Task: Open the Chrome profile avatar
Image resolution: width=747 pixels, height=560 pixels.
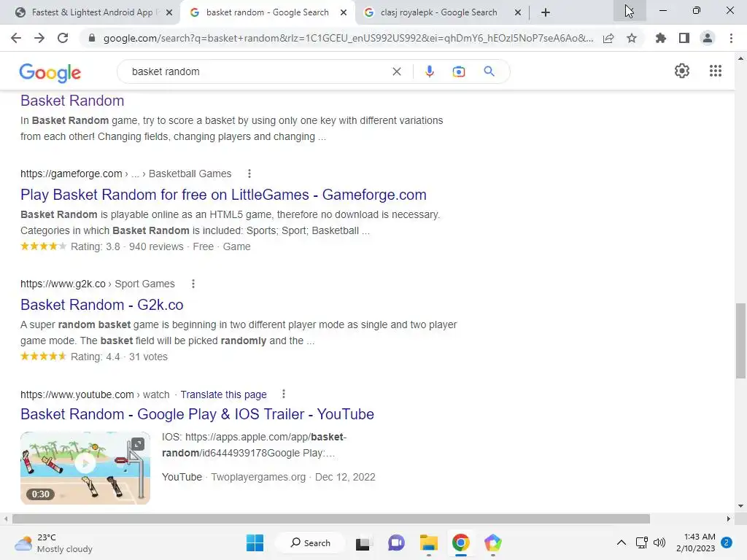Action: (708, 38)
